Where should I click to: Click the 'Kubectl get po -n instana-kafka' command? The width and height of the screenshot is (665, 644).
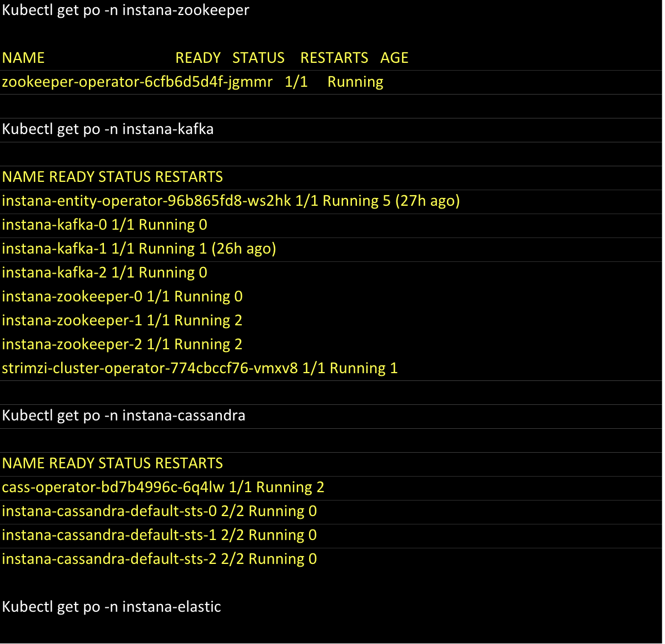coord(108,129)
